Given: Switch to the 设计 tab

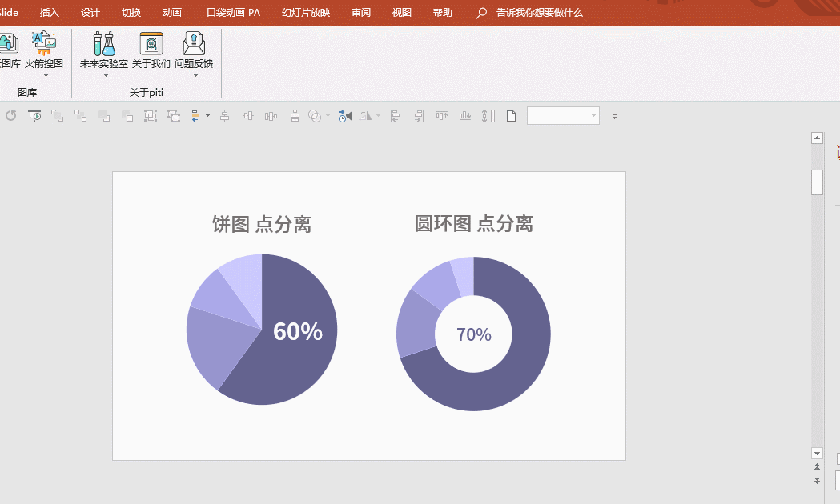Looking at the screenshot, I should (x=90, y=12).
